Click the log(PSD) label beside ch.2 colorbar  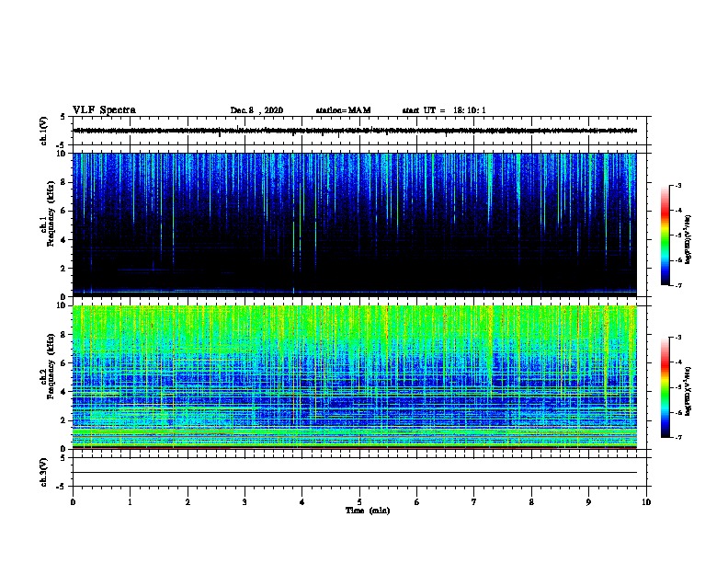(x=688, y=391)
